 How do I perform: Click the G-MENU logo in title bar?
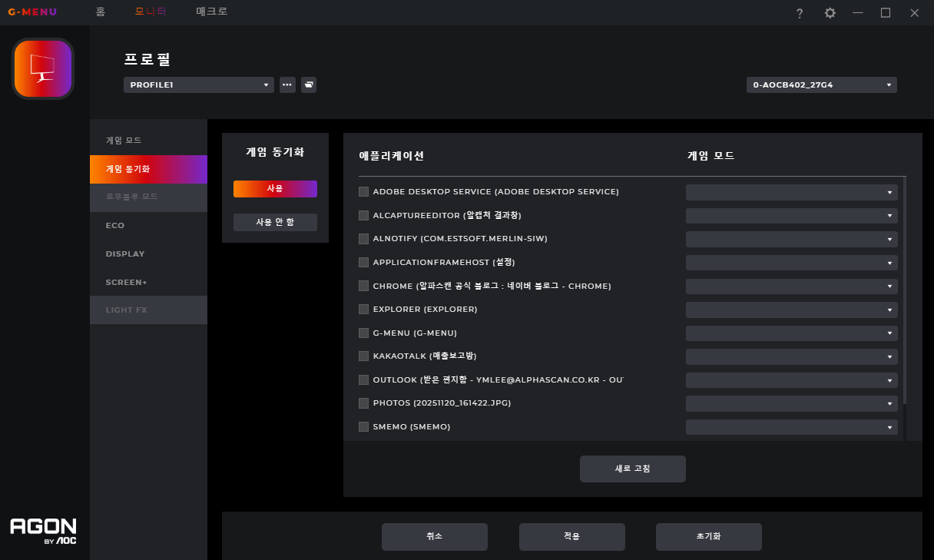pos(32,12)
